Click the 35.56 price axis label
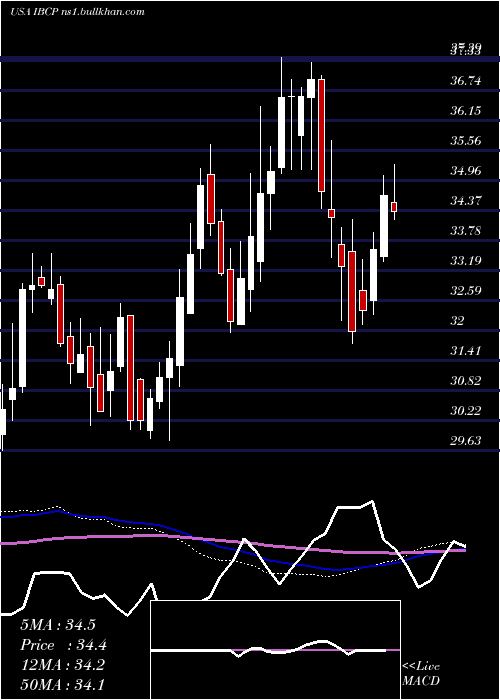 [466, 141]
